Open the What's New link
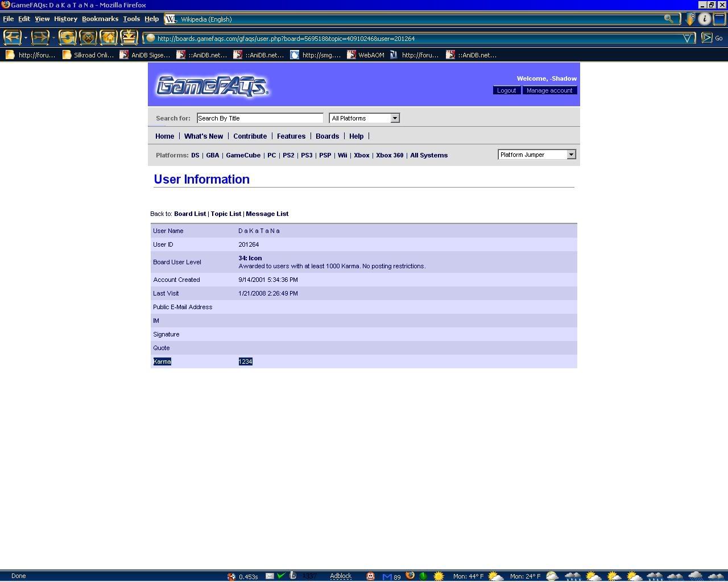Image resolution: width=728 pixels, height=582 pixels. [x=204, y=136]
